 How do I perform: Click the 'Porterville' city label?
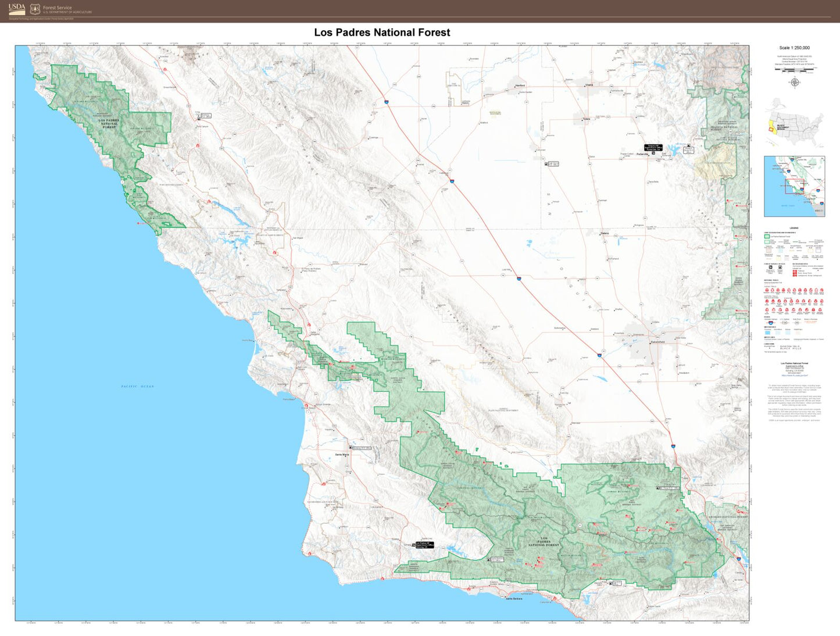642,155
